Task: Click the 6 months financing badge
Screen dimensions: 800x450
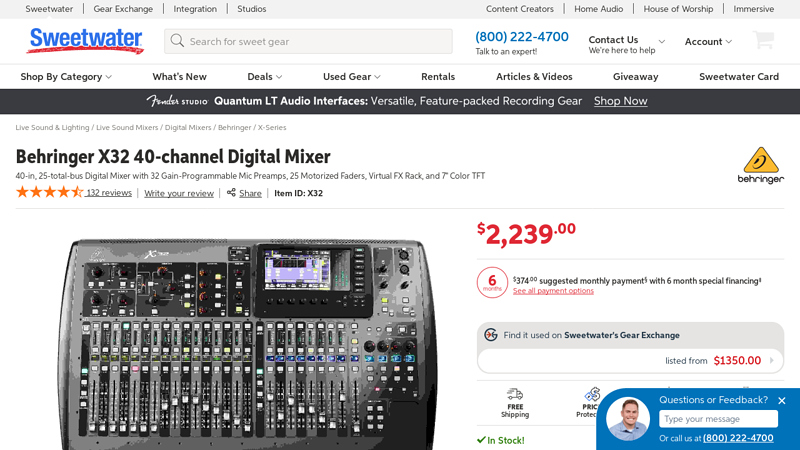Action: [x=492, y=282]
